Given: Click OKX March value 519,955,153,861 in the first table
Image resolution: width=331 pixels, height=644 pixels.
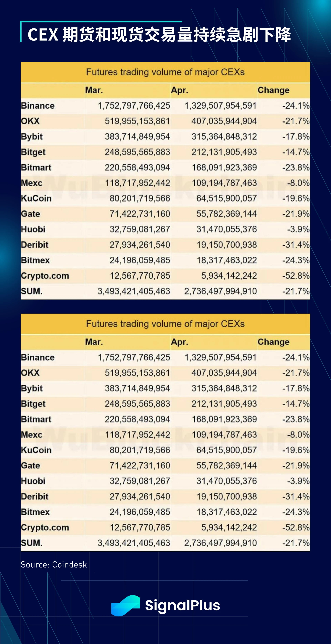Looking at the screenshot, I should (x=137, y=121).
